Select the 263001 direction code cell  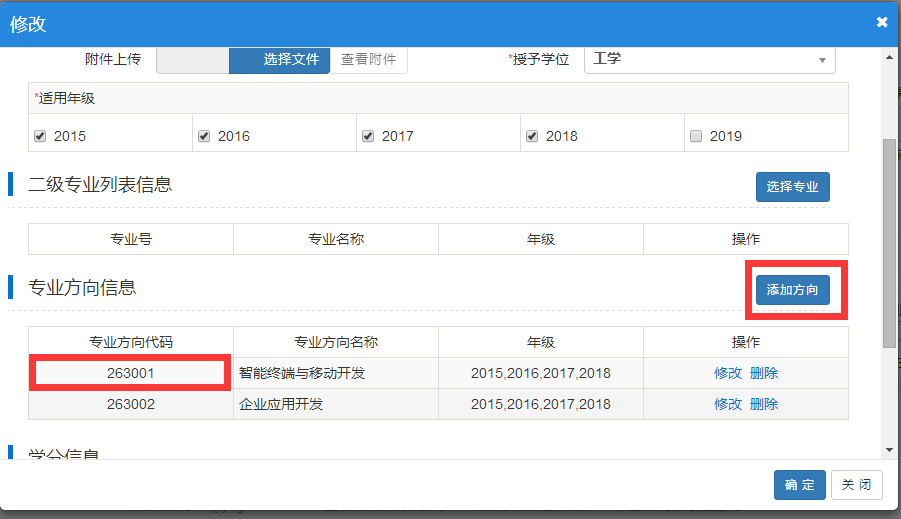(131, 373)
